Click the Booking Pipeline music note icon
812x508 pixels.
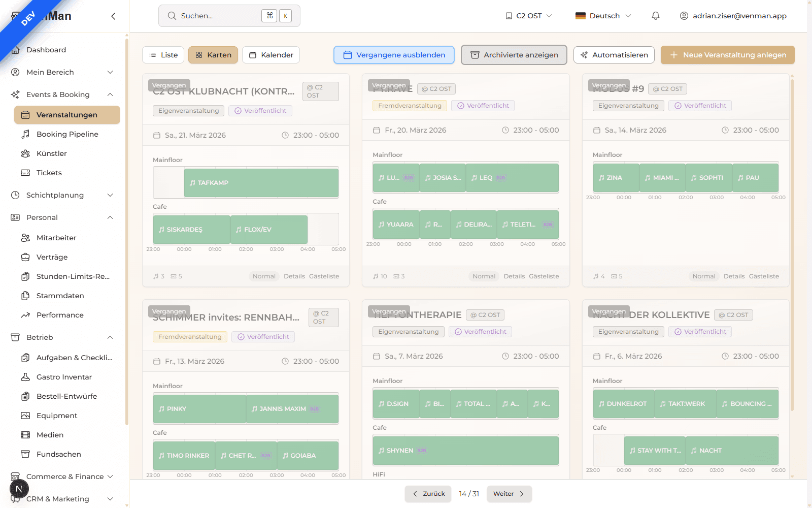click(25, 134)
